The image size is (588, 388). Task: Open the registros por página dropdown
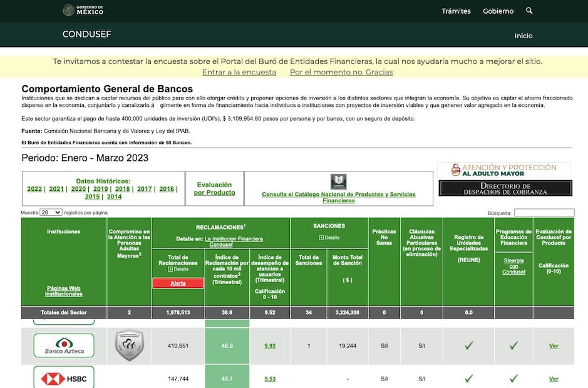[51, 213]
